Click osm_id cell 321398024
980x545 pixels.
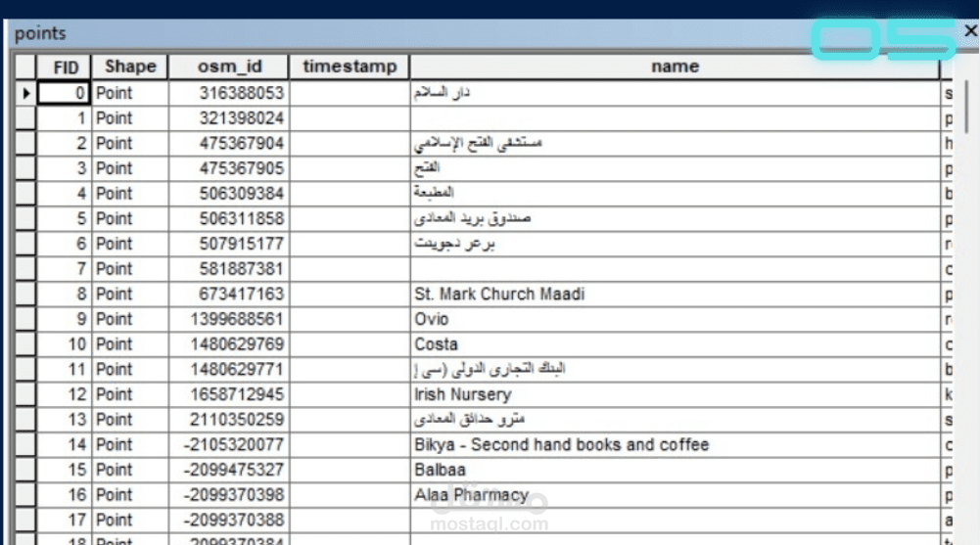[229, 118]
